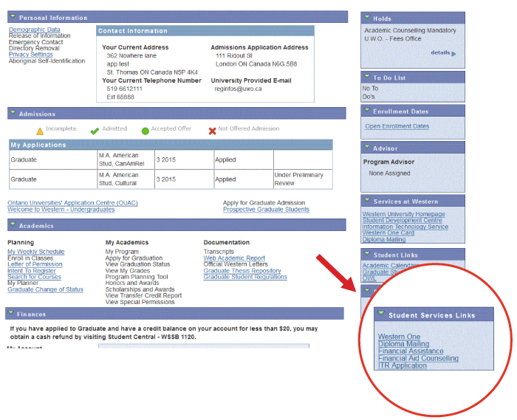Open Western One Card link
Screen dimensions: 517x420
[388, 233]
